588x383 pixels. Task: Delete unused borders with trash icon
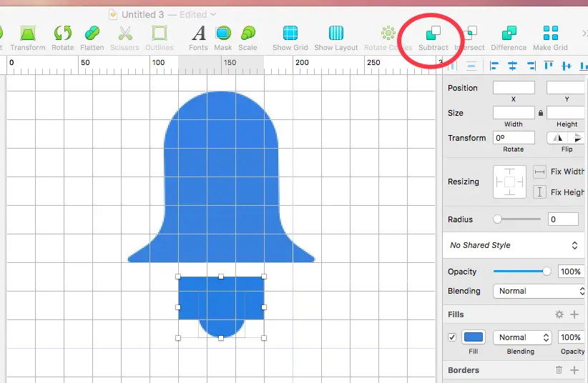click(559, 370)
